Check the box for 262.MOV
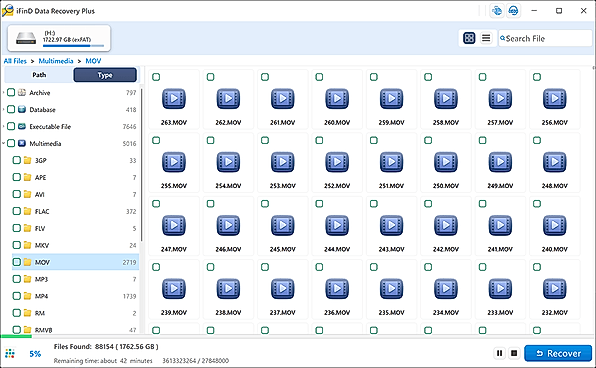The height and width of the screenshot is (368, 596). tap(210, 77)
